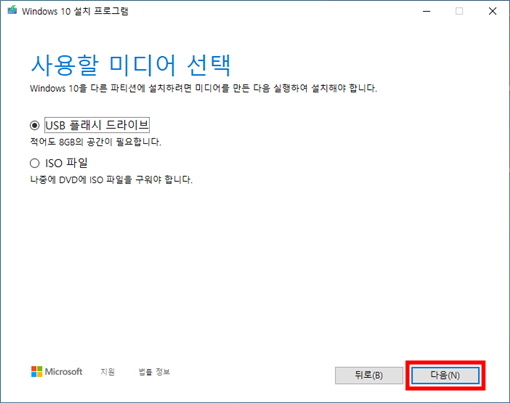Minimize the setup window

(x=427, y=11)
